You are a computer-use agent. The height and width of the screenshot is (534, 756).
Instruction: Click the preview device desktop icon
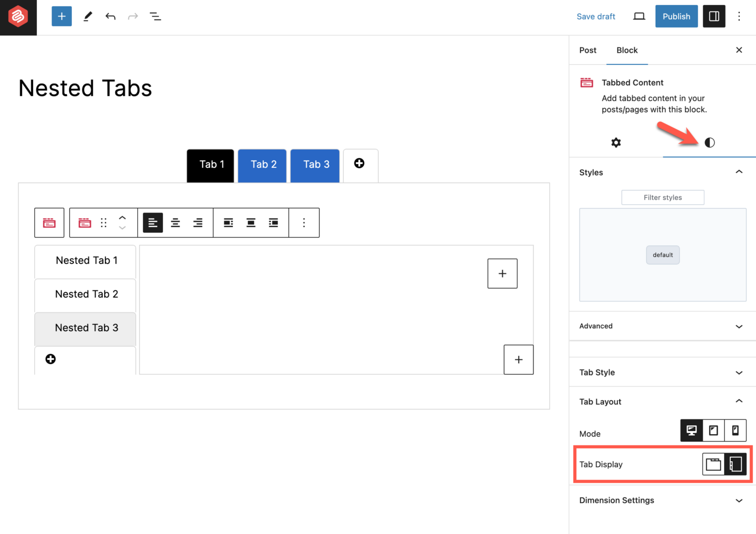coord(638,16)
